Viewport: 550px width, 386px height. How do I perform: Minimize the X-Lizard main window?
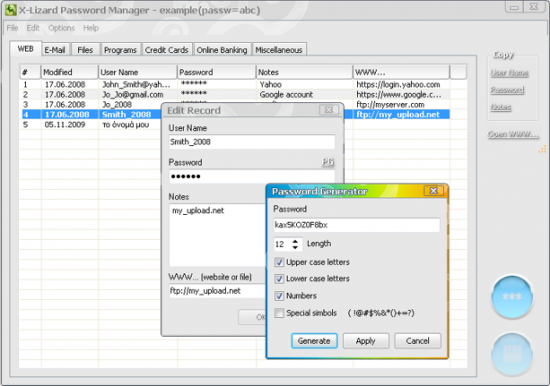[514, 7]
